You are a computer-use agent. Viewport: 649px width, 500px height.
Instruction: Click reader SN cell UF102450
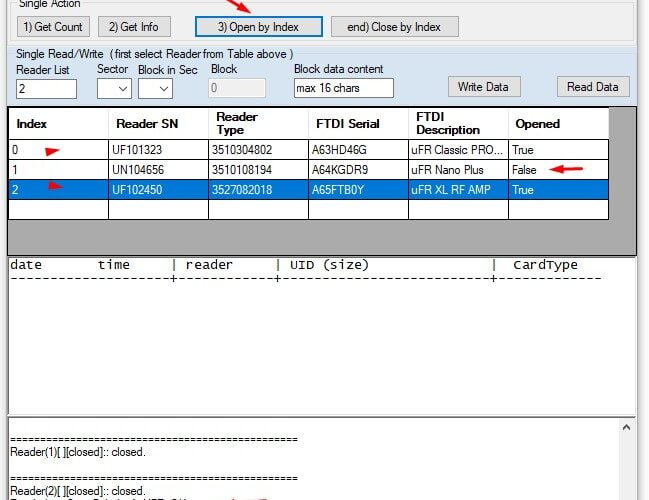pos(159,190)
